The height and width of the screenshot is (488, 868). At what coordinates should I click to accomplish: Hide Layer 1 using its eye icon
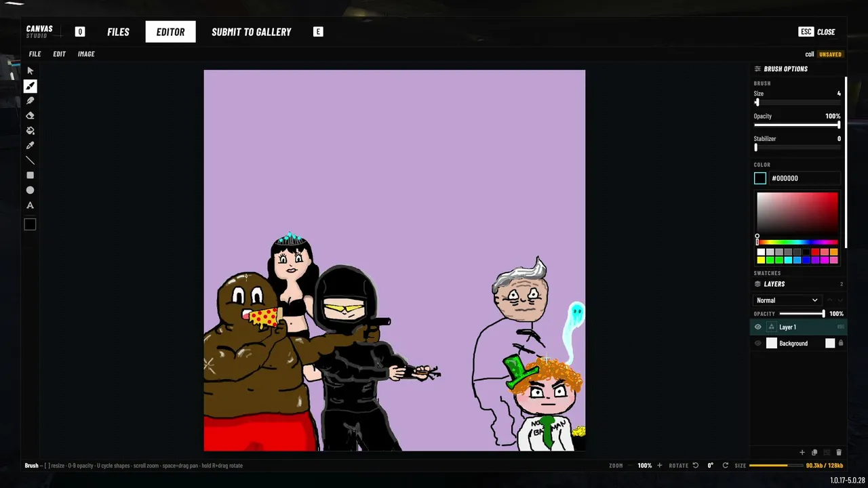(x=758, y=327)
